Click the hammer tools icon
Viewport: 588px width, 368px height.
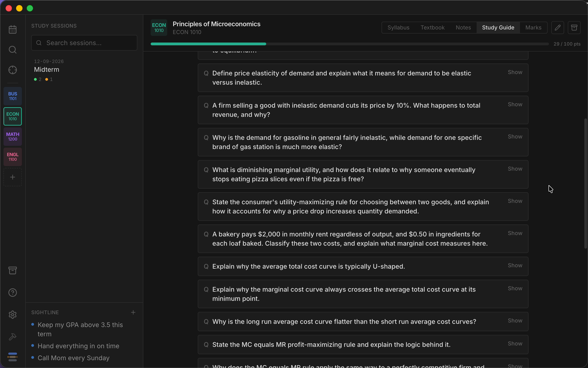point(13,337)
